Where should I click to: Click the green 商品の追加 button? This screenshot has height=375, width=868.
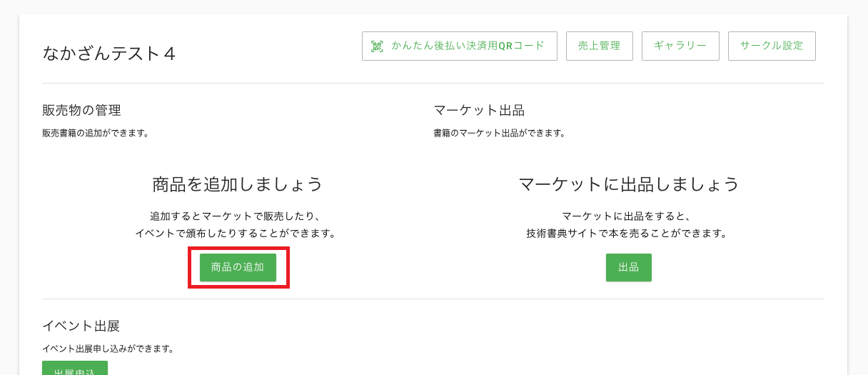[x=238, y=267]
